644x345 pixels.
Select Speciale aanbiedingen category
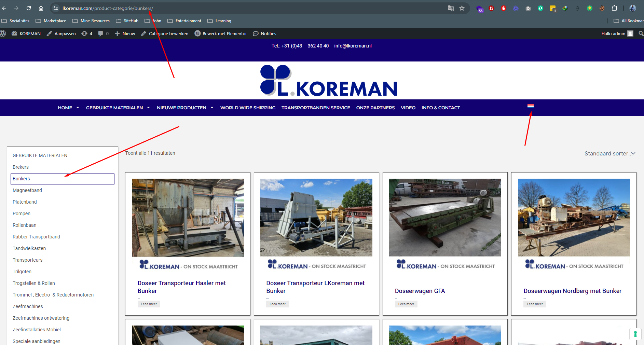(x=37, y=341)
